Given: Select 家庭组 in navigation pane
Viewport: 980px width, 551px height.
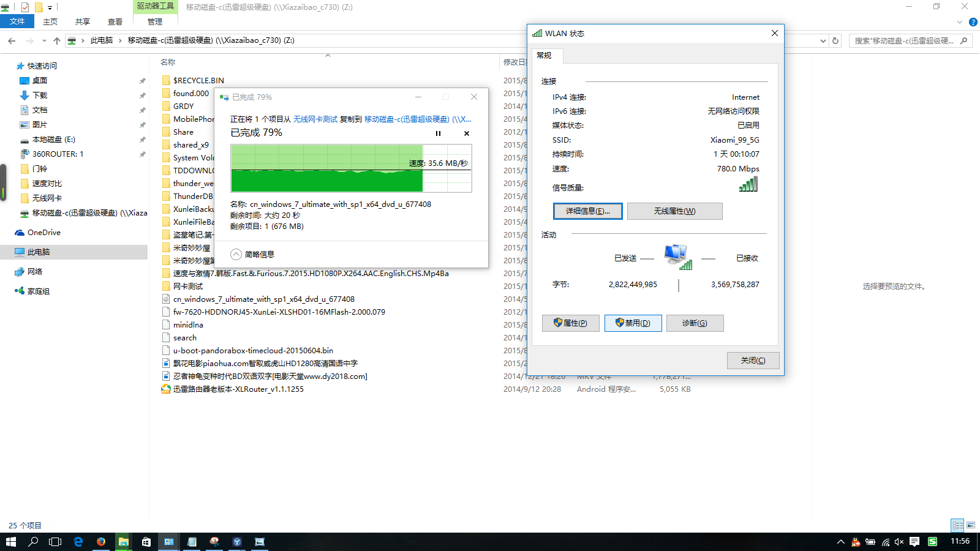Looking at the screenshot, I should (39, 291).
